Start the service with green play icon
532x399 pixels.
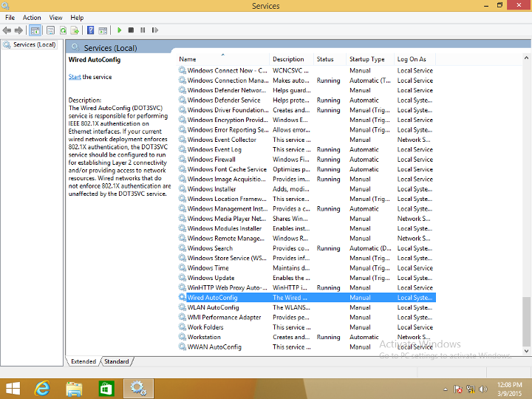(x=120, y=30)
